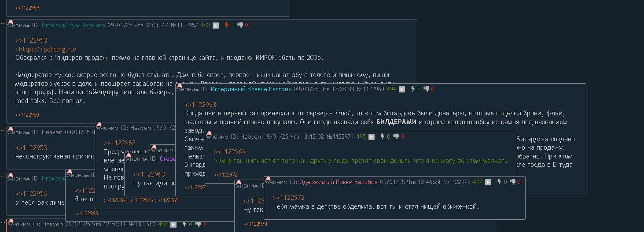Click the lightning icon on post №1122973
The height and width of the screenshot is (232, 644).
pos(499,182)
